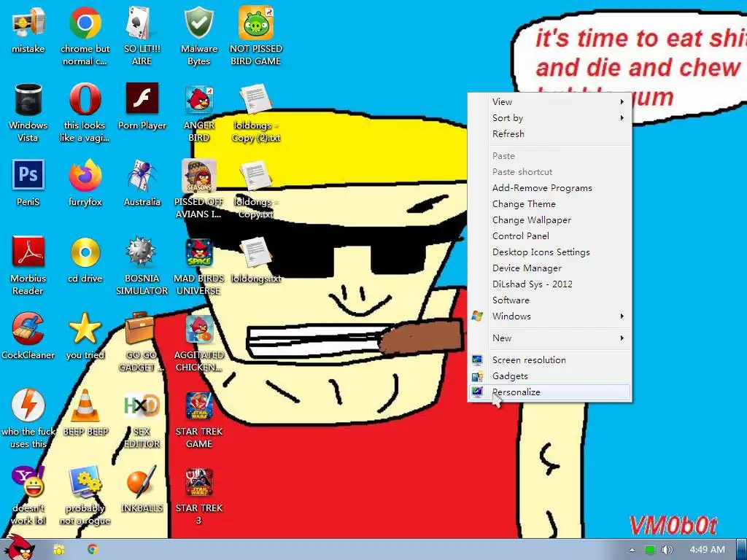Launch the 'INKBALLS' orange ball icon
Screen dimensions: 747x560
142,481
